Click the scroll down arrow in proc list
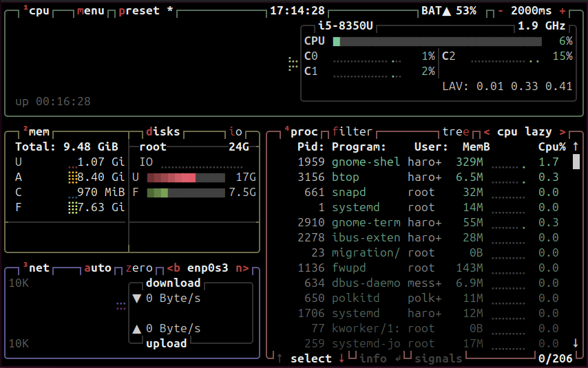588x368 pixels. 576,343
